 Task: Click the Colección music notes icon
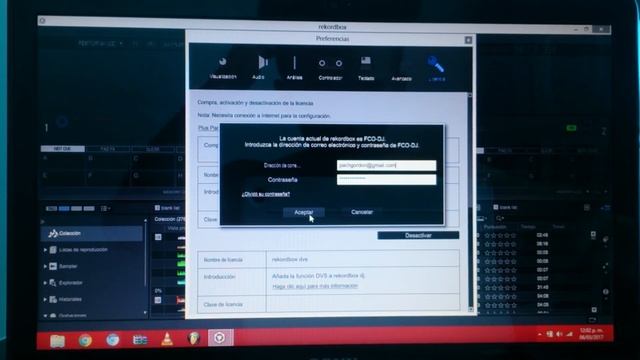pyautogui.click(x=53, y=233)
